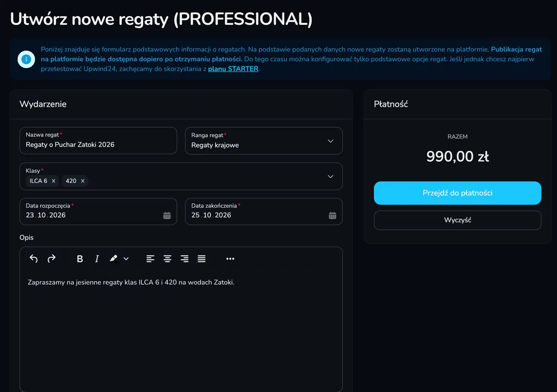Image resolution: width=557 pixels, height=392 pixels.
Task: Remove the 420 class tag
Action: (83, 181)
